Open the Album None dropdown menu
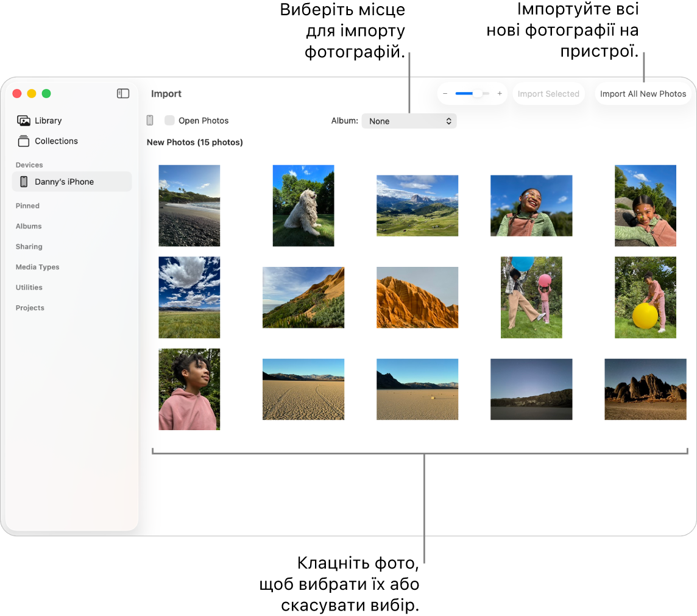The height and width of the screenshot is (616, 697). click(x=408, y=121)
